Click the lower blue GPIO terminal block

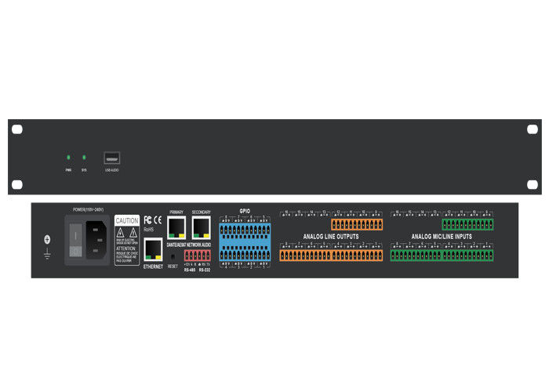pyautogui.click(x=245, y=253)
